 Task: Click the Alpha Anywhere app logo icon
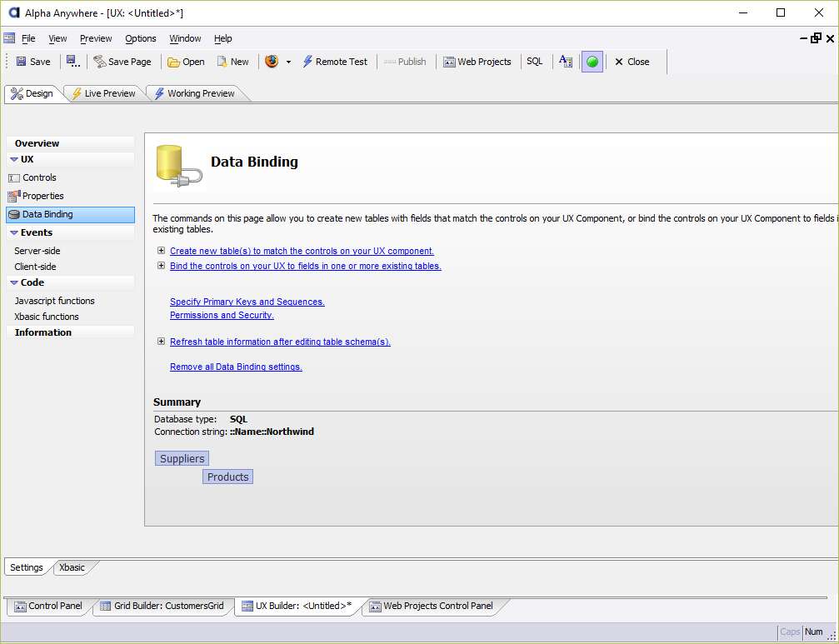(14, 12)
